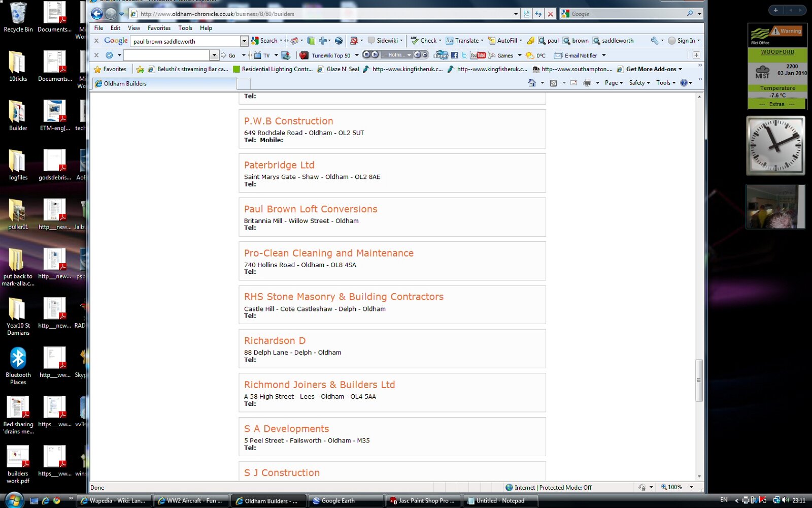Click the Twitter icon in the toolbar
The image size is (812, 508).
click(x=464, y=55)
